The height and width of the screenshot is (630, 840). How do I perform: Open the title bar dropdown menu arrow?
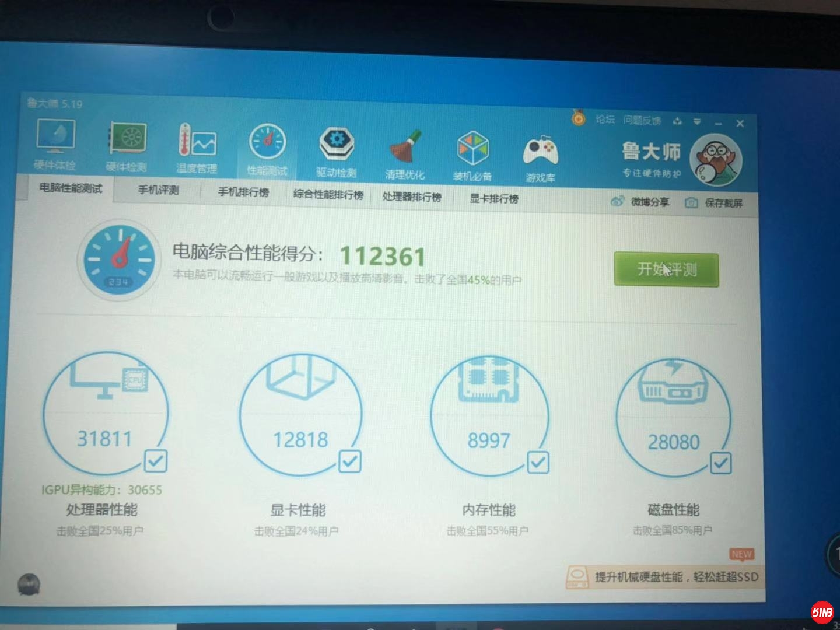point(697,122)
